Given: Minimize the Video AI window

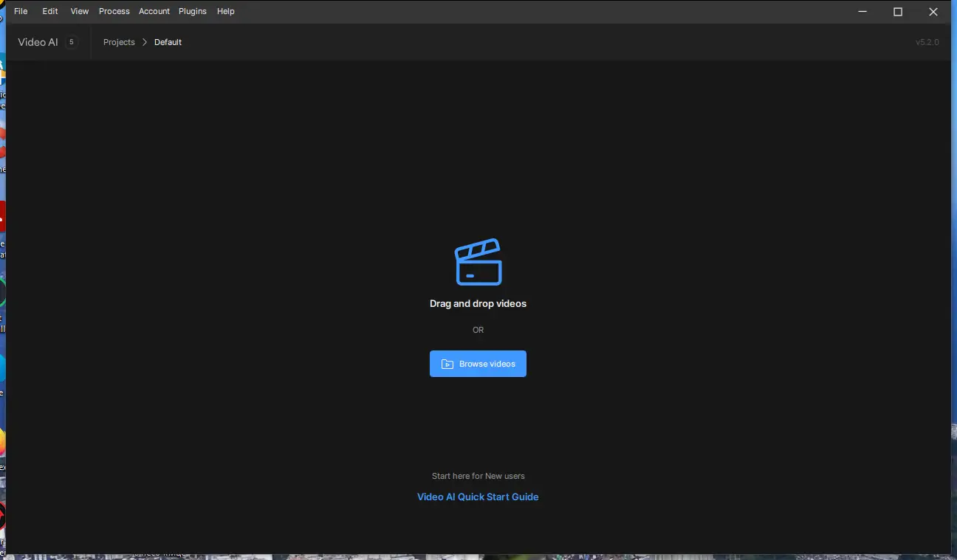Looking at the screenshot, I should pos(862,11).
